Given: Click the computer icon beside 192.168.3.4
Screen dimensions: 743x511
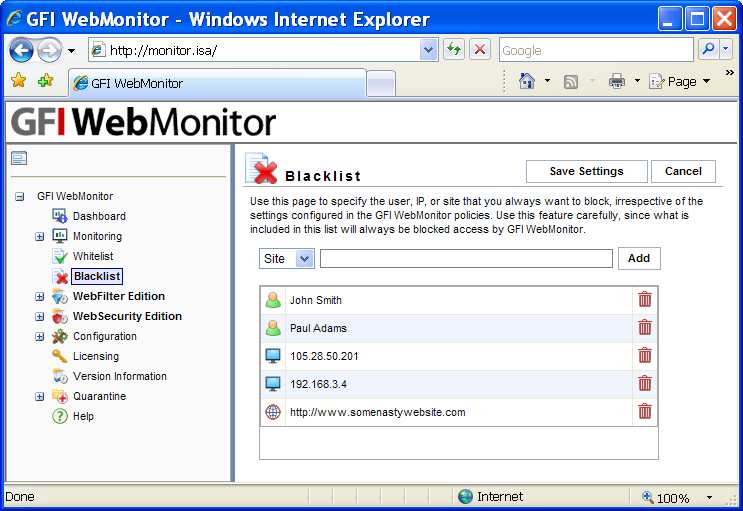Looking at the screenshot, I should click(273, 384).
